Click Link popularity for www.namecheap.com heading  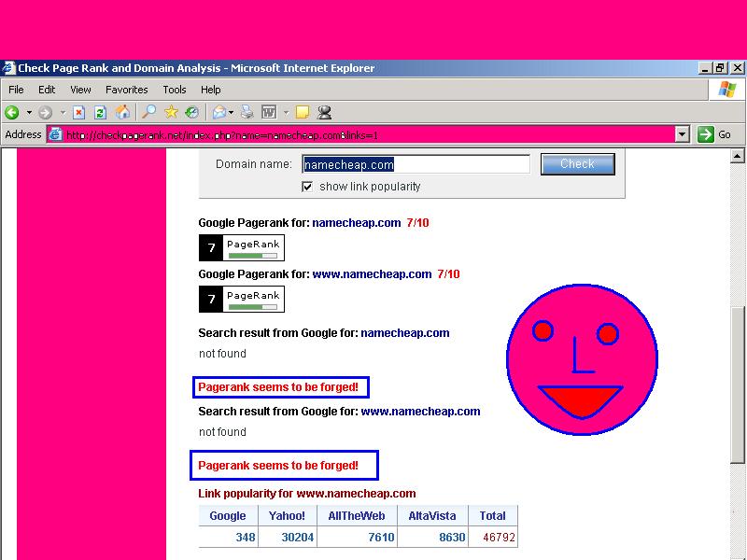[x=307, y=494]
